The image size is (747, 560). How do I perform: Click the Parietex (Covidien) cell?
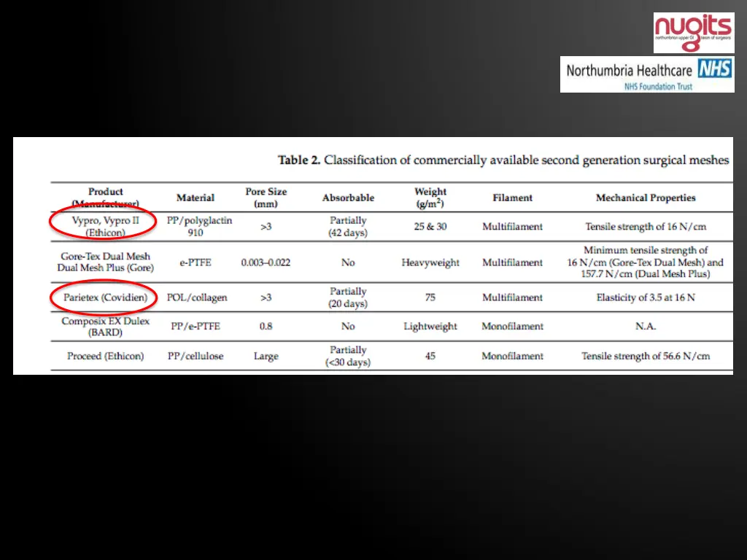pos(105,297)
